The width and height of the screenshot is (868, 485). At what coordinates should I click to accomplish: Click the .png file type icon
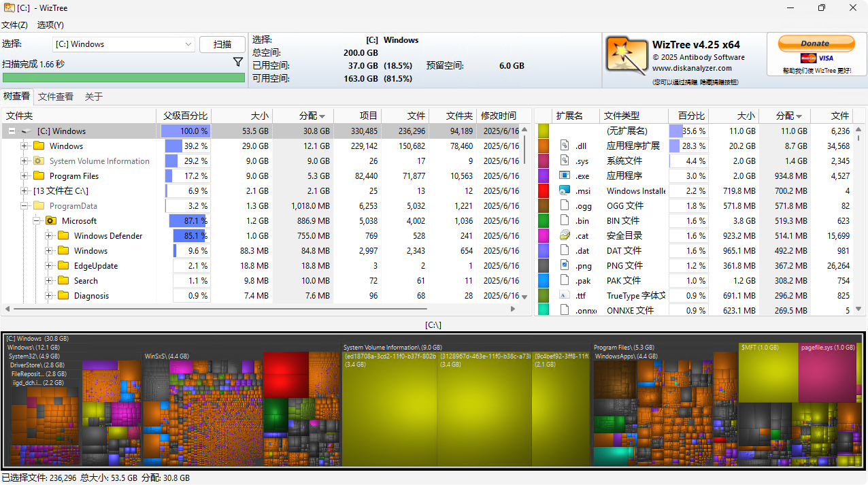[564, 265]
